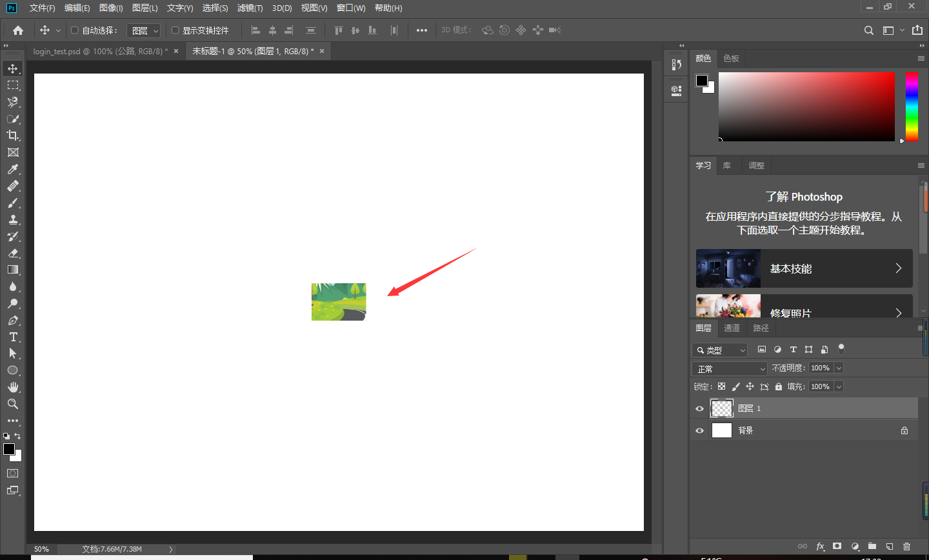Click the foreground color swatch in Color panel
The height and width of the screenshot is (560, 929).
tap(702, 81)
